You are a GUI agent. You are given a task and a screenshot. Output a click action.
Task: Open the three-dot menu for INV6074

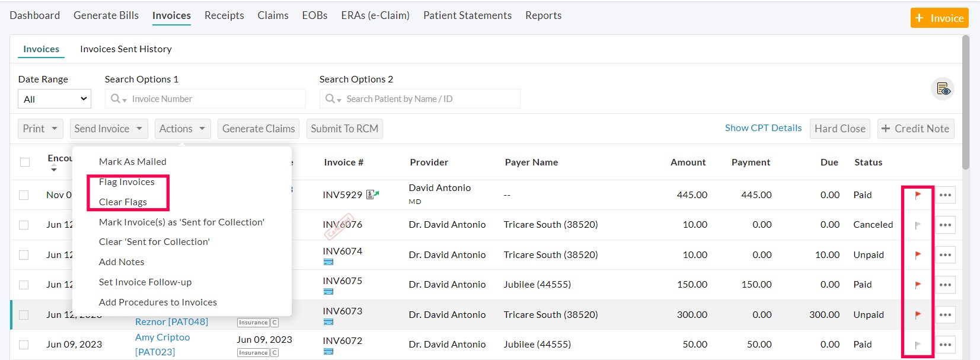point(945,255)
